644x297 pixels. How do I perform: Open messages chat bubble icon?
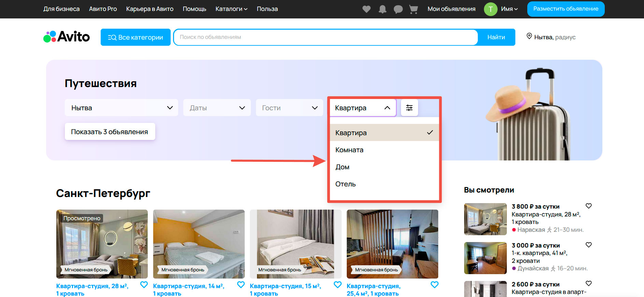pyautogui.click(x=398, y=9)
